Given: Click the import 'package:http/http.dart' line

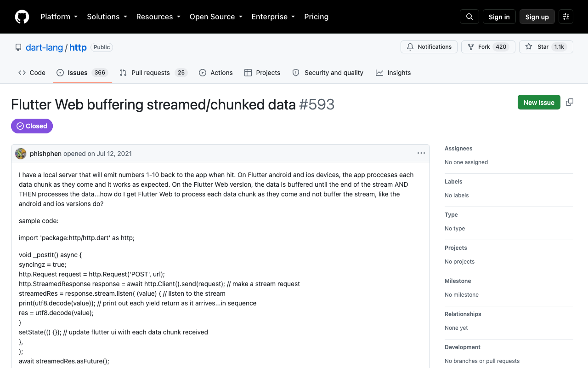Looking at the screenshot, I should [x=77, y=238].
